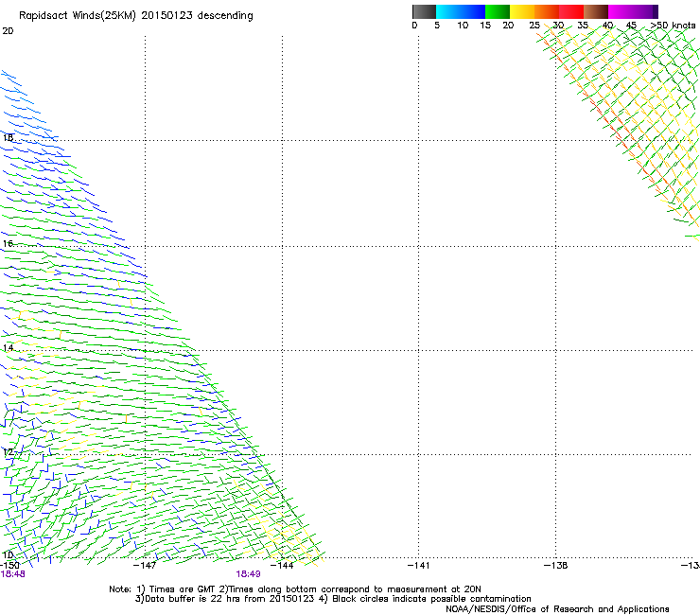Click the legend label 10 under color bar

[463, 26]
